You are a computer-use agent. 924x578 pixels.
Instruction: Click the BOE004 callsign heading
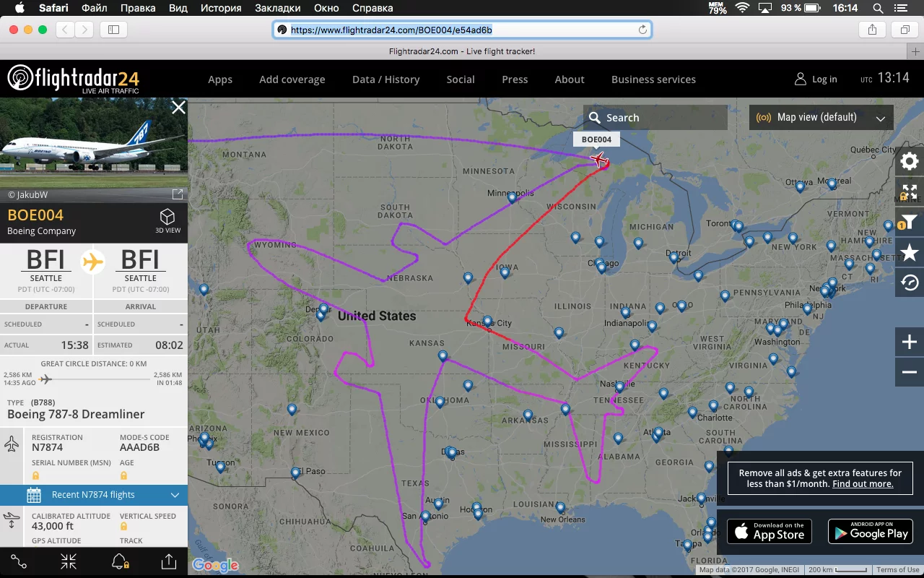point(35,215)
